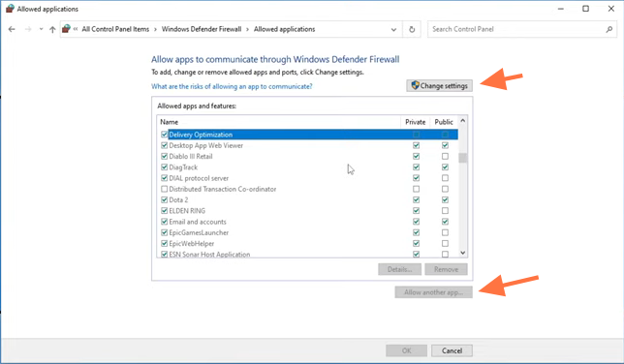The height and width of the screenshot is (364, 624).
Task: Click the Back navigation arrow
Action: 12,29
